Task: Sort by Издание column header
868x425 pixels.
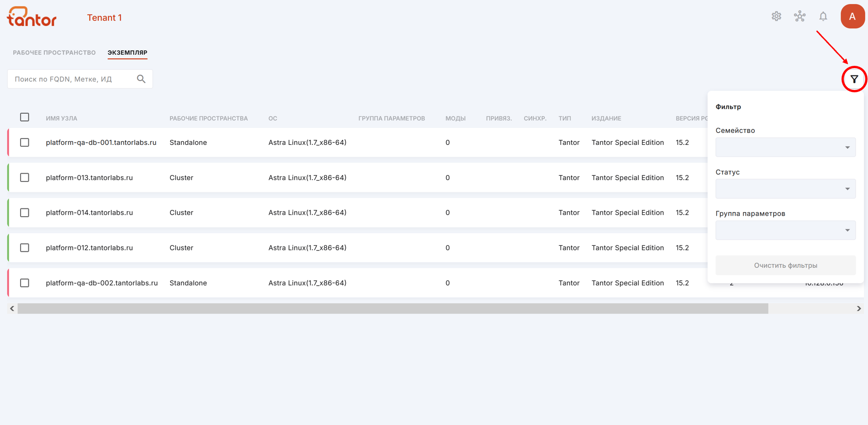Action: pyautogui.click(x=606, y=118)
